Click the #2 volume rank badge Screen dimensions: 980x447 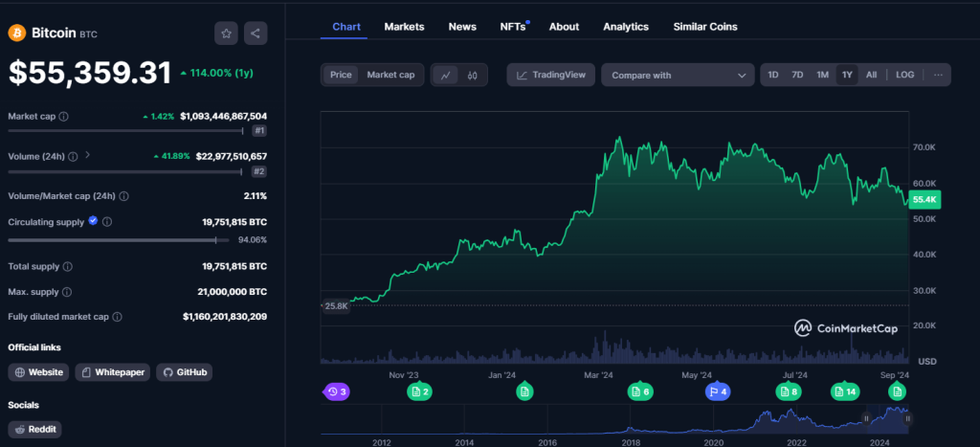coord(259,171)
